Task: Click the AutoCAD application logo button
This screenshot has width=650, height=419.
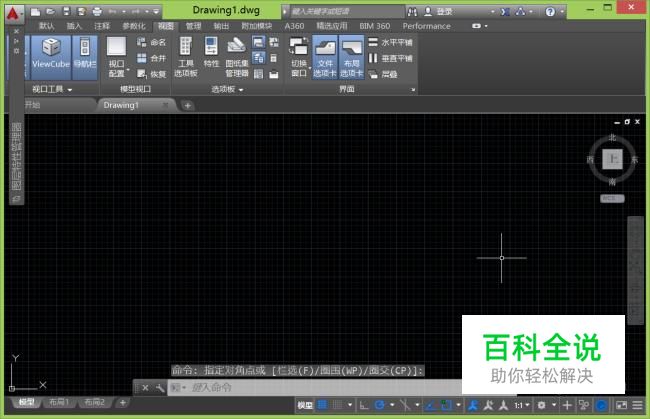Action: click(x=14, y=11)
